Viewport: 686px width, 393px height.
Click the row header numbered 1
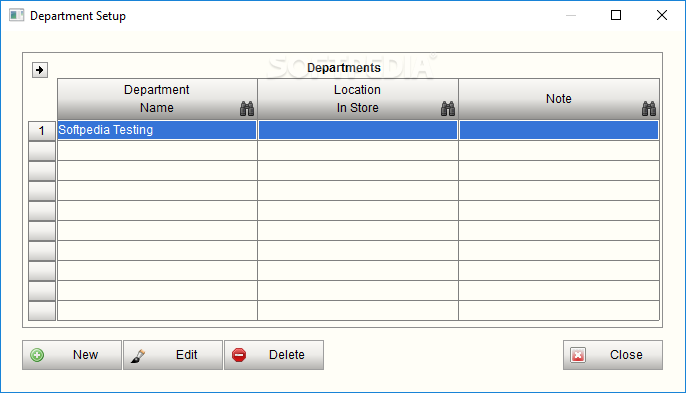coord(42,130)
